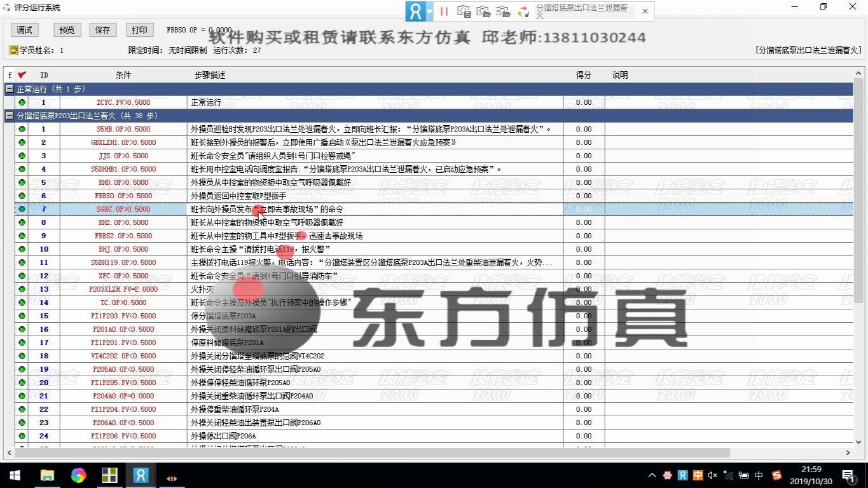
Task: Open the colorful browser icon in taskbar
Action: (x=78, y=475)
